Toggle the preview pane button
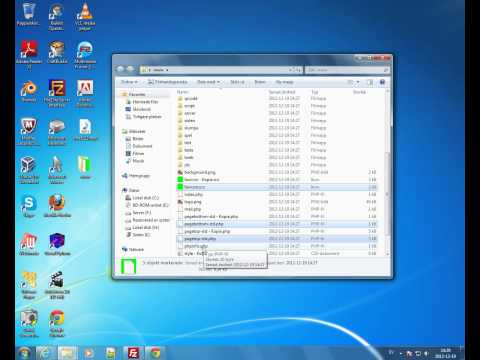Viewport: 480px width, 360px height. click(x=370, y=82)
